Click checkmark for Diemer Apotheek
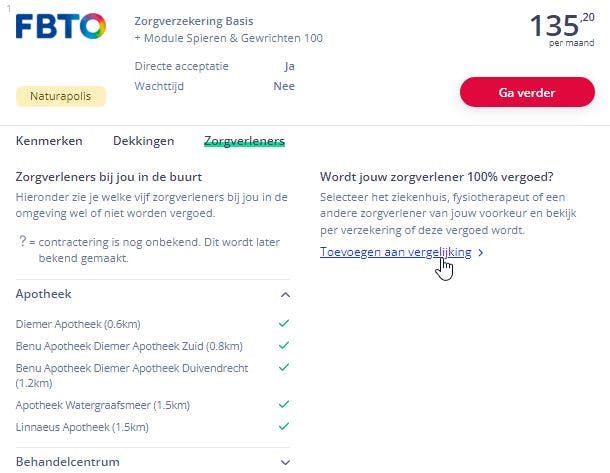 point(284,324)
